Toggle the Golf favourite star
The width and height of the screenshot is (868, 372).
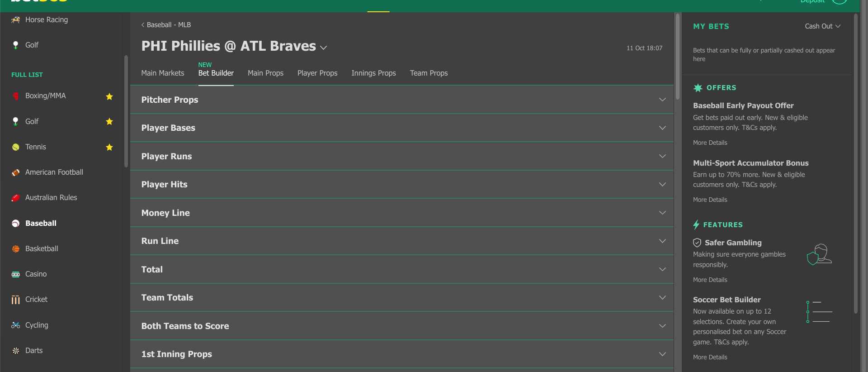pos(109,121)
